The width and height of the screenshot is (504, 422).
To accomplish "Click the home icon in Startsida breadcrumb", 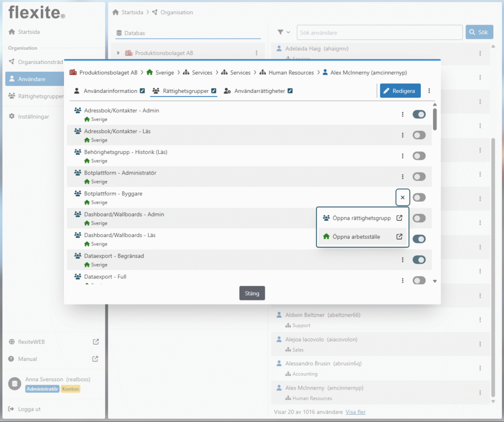I will tap(116, 12).
